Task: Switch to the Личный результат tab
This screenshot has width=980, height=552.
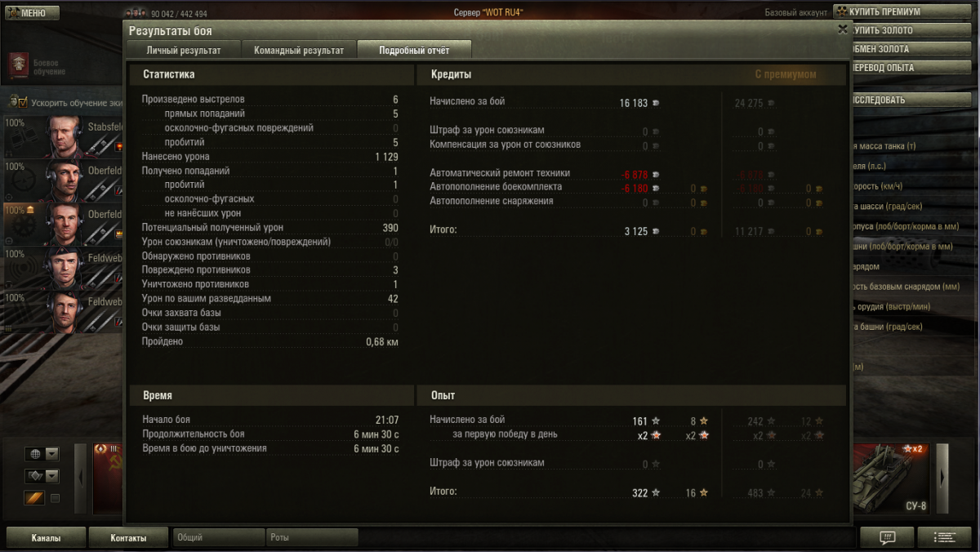Action: 184,50
